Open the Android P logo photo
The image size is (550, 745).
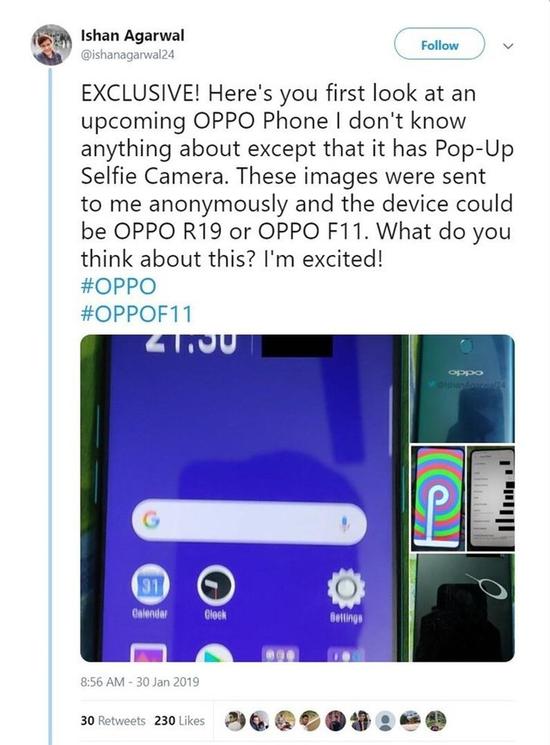(x=438, y=498)
